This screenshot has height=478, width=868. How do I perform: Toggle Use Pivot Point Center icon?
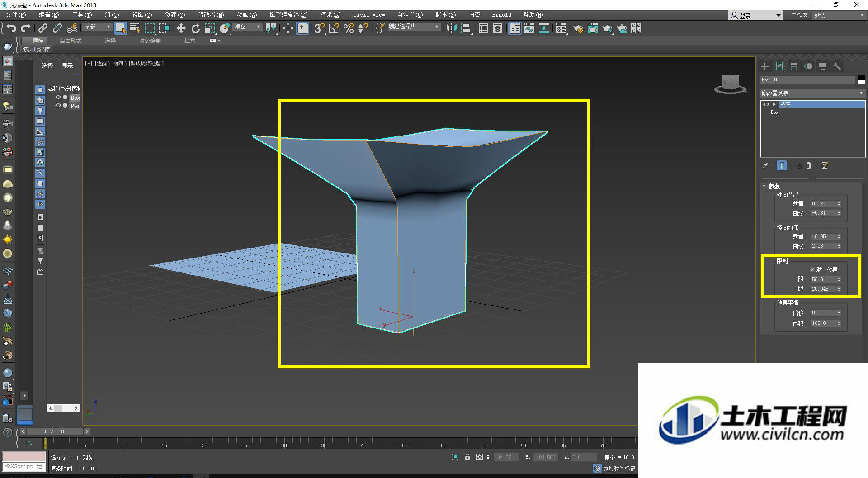click(x=271, y=28)
